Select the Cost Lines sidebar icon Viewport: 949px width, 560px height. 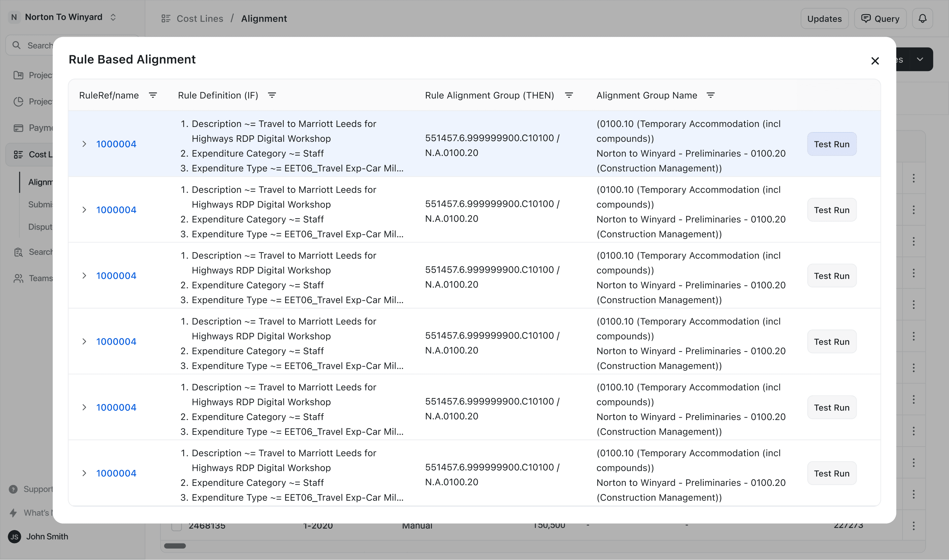point(18,154)
